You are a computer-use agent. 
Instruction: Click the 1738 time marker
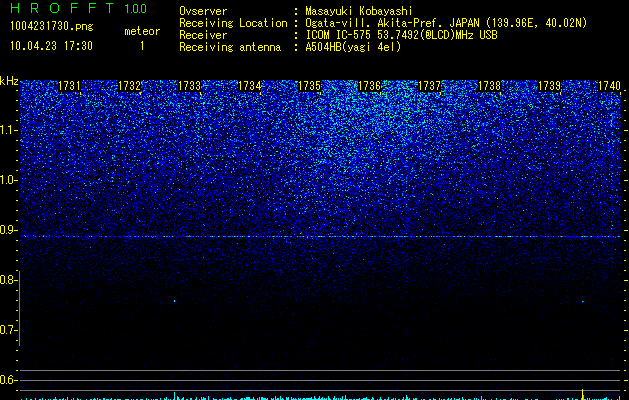pyautogui.click(x=490, y=86)
